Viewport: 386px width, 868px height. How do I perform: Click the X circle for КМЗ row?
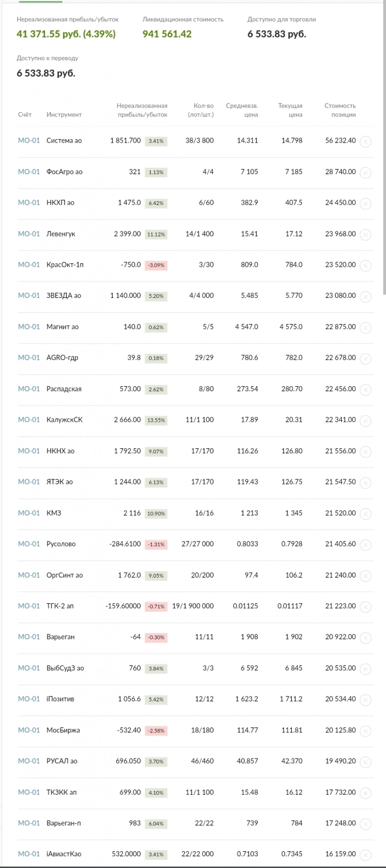point(365,514)
